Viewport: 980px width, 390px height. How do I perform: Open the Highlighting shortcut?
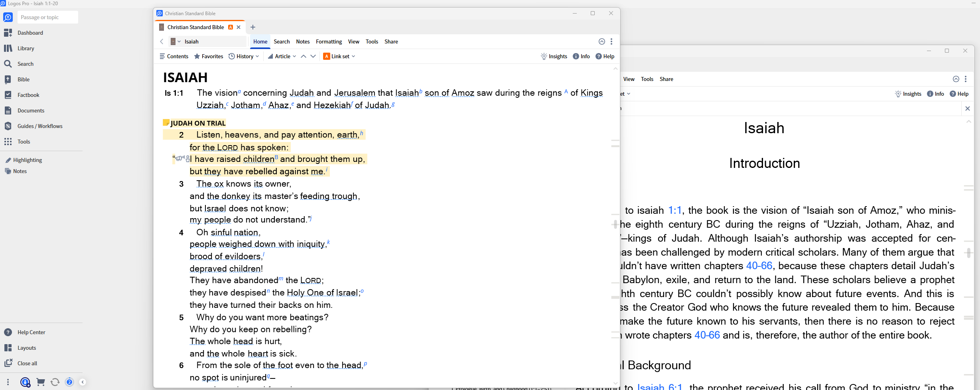(x=24, y=160)
